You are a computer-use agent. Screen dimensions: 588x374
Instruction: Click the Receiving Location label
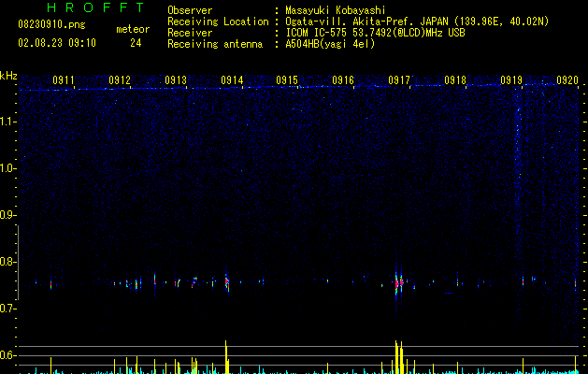click(x=218, y=22)
